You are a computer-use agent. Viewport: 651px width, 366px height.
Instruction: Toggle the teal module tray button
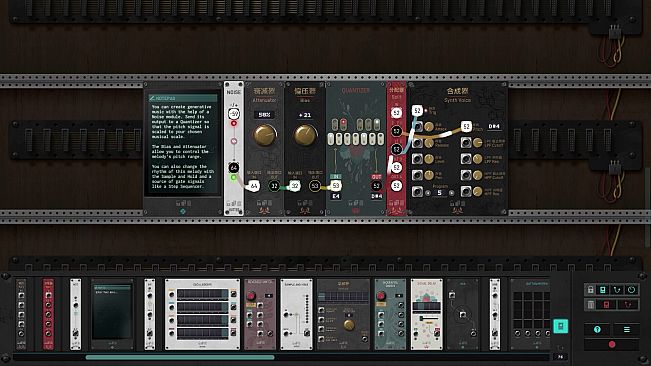[x=560, y=326]
